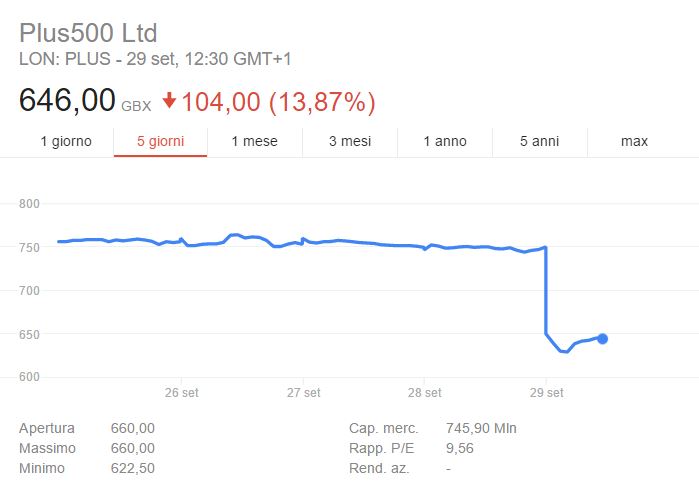
Task: Click the Minimo value 622,50
Action: [x=132, y=468]
